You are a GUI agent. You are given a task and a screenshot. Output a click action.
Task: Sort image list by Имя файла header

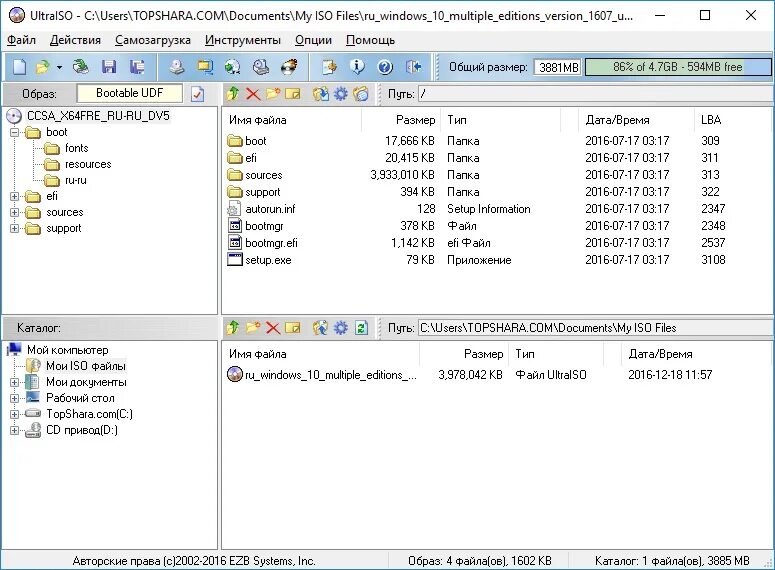[292, 120]
